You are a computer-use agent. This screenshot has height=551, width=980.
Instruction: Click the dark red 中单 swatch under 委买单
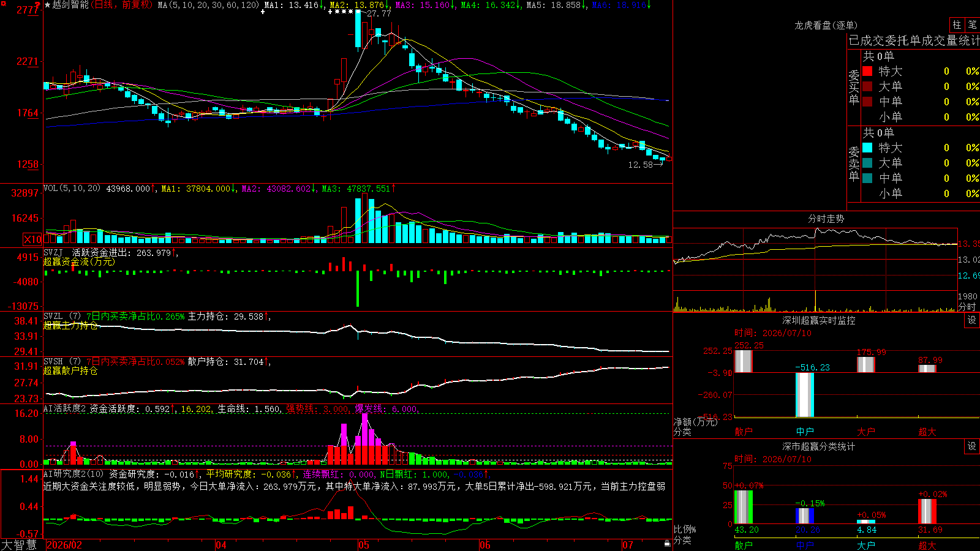[x=867, y=102]
